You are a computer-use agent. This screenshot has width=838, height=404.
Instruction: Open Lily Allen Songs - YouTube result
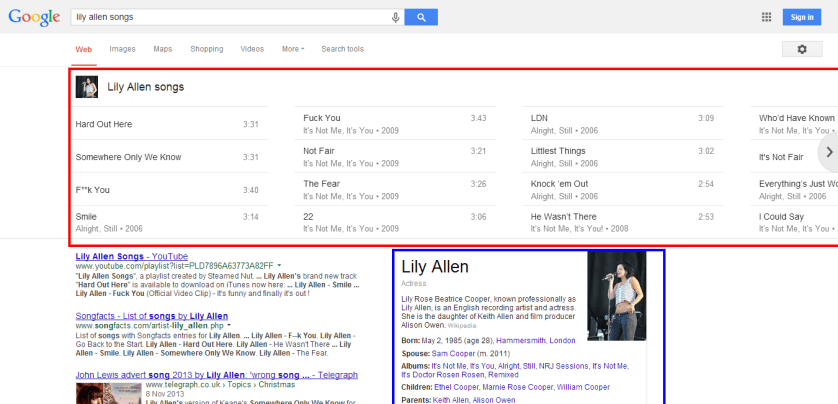[x=131, y=257]
